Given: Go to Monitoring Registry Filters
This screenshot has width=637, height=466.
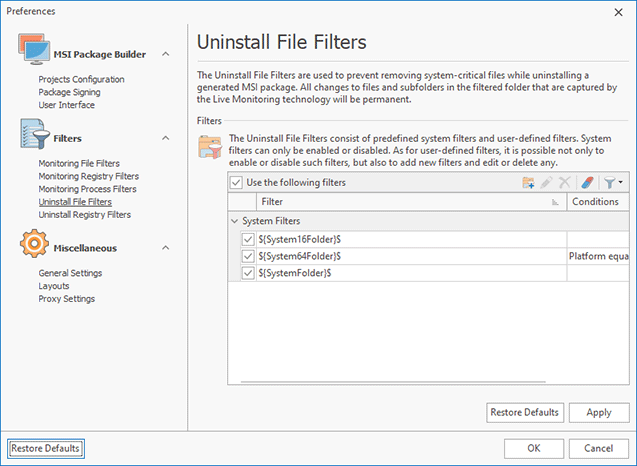Looking at the screenshot, I should click(89, 176).
